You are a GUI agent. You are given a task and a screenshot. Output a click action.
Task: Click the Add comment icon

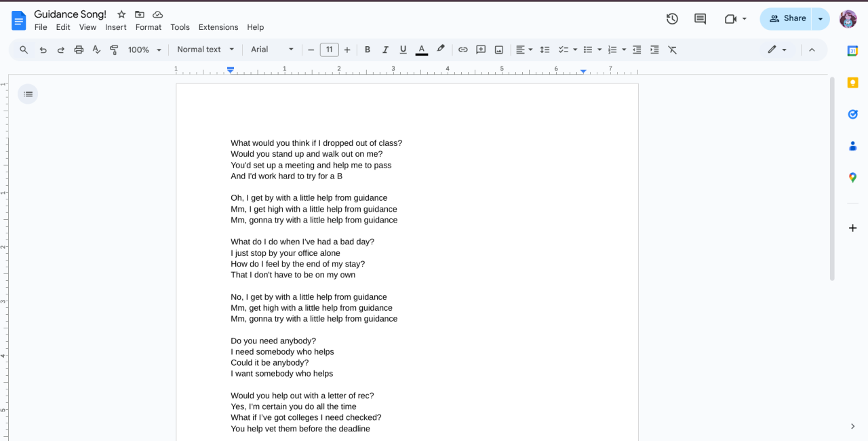pos(481,50)
